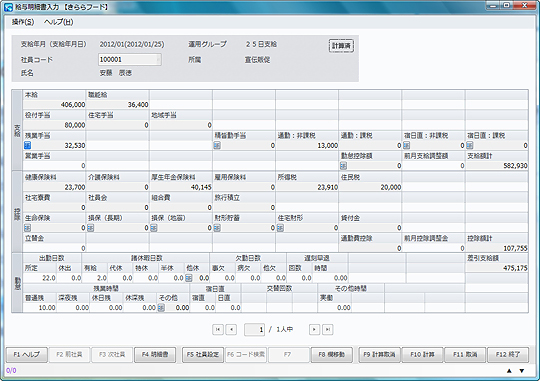Click the 貸付金 amount cell
Image resolution: width=540 pixels, height=381 pixels.
point(370,228)
